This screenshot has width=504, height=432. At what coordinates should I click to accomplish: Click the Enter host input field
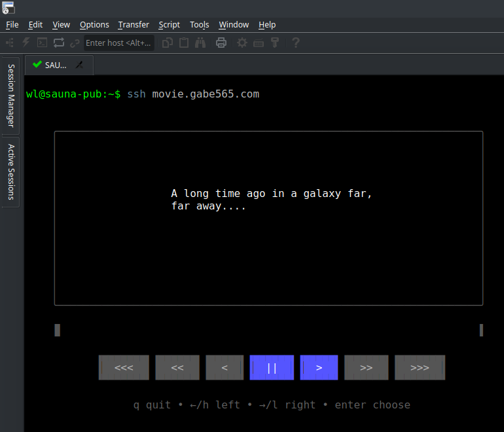118,43
